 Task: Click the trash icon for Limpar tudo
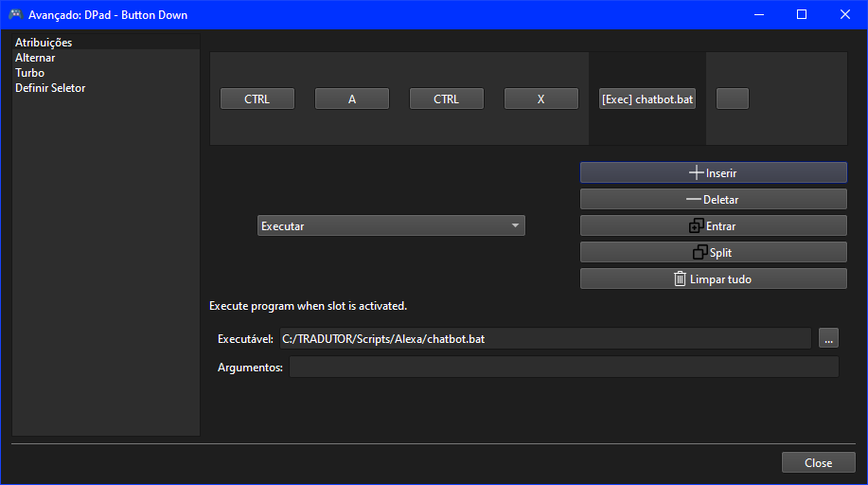pos(680,279)
